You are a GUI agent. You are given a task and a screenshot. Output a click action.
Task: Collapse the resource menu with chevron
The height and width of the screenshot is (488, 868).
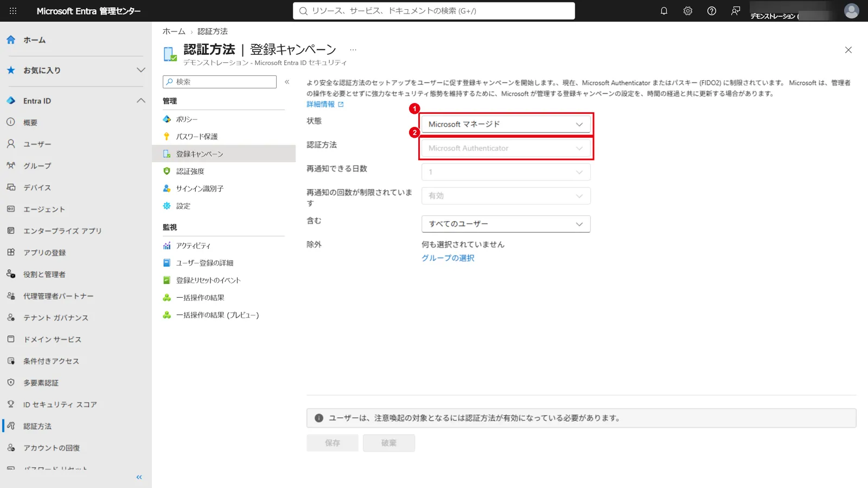click(287, 82)
